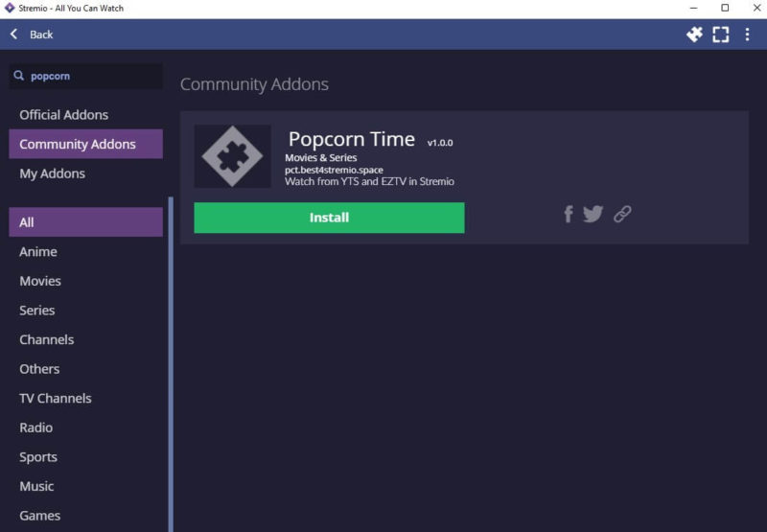Filter addons by Anime
The image size is (767, 532).
pyautogui.click(x=85, y=251)
